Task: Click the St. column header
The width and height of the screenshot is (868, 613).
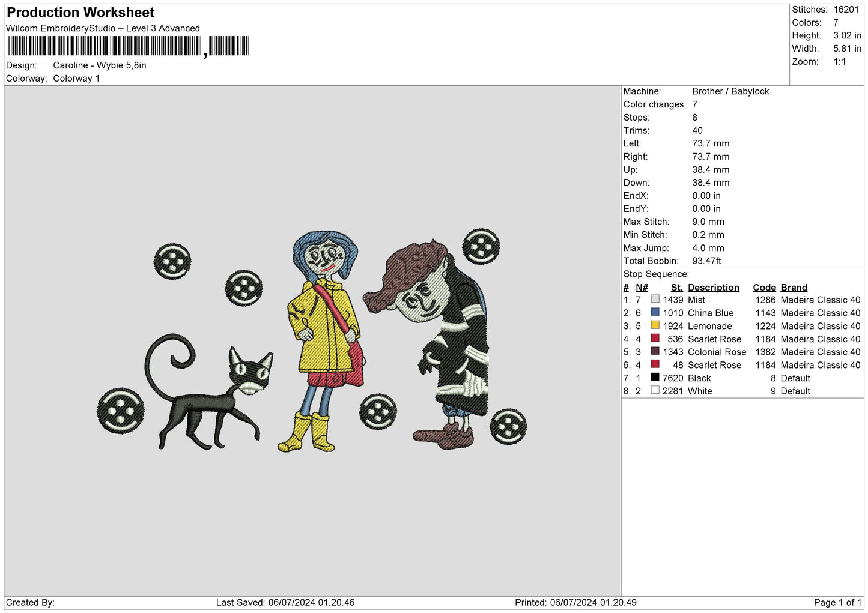Action: 677,288
